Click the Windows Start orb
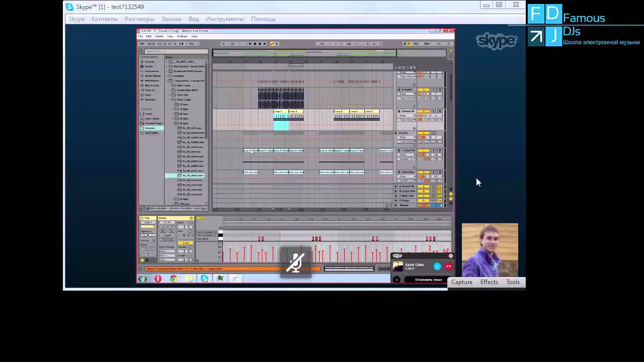This screenshot has height=362, width=644. pyautogui.click(x=142, y=279)
